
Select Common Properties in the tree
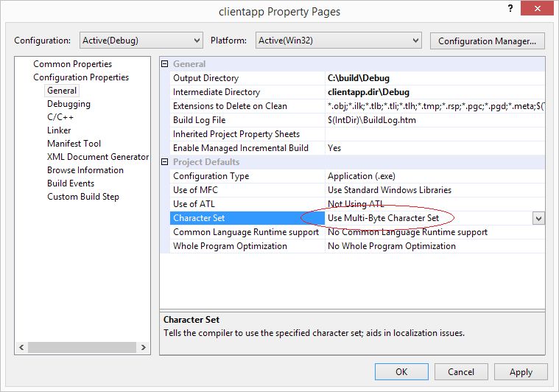click(x=72, y=64)
